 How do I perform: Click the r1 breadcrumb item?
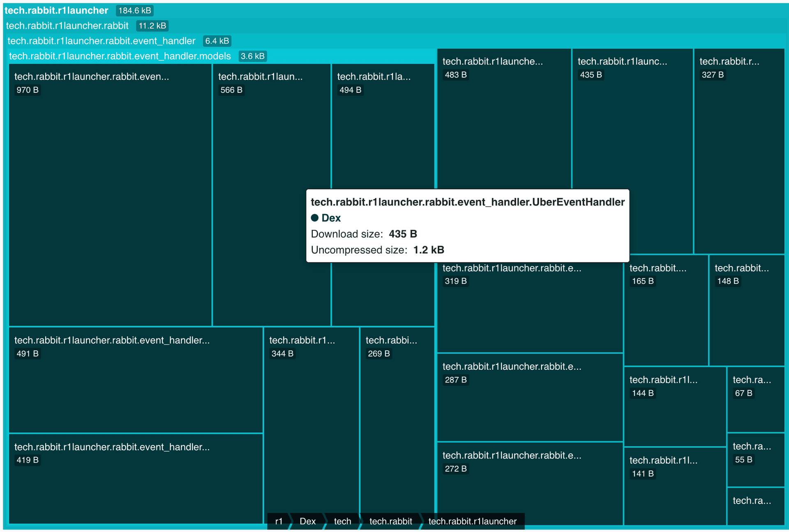pyautogui.click(x=279, y=521)
